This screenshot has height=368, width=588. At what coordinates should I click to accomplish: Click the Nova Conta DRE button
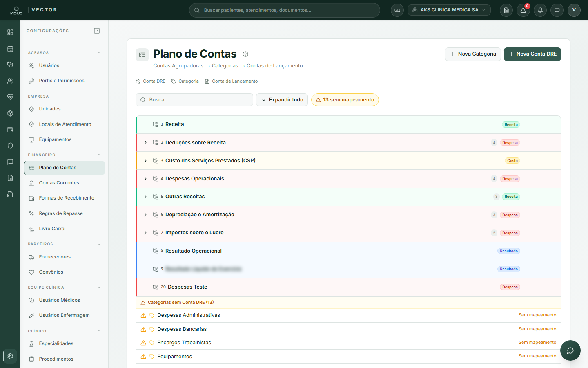(532, 54)
